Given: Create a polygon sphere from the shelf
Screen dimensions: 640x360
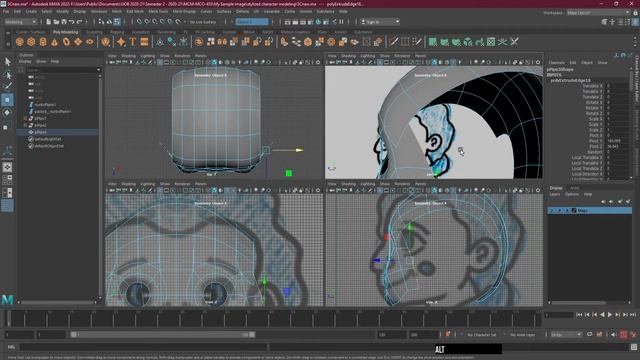Looking at the screenshot, I should coord(19,42).
